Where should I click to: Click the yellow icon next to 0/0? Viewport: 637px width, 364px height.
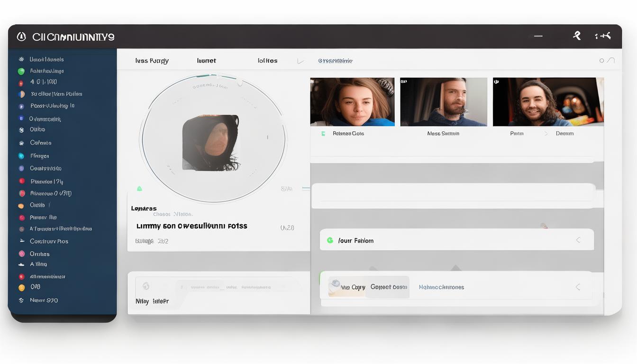[21, 287]
